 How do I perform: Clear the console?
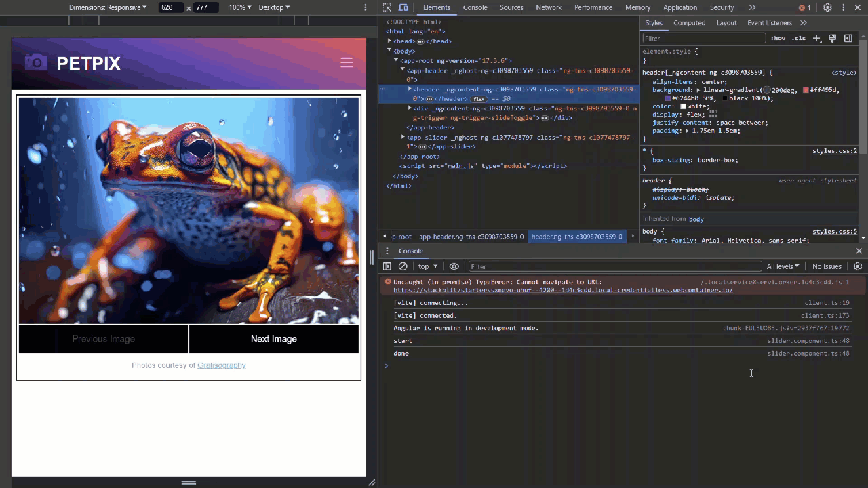point(403,266)
